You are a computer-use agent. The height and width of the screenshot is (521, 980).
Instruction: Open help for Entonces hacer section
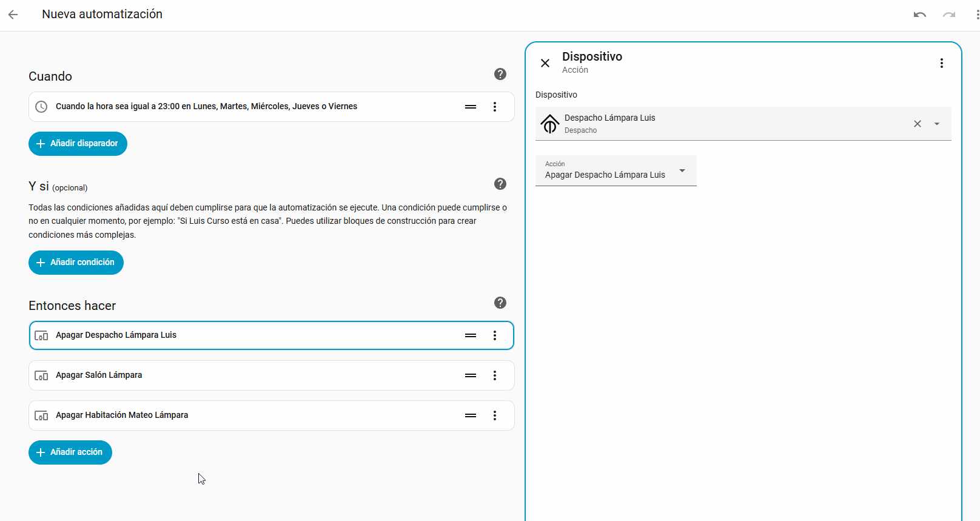500,303
